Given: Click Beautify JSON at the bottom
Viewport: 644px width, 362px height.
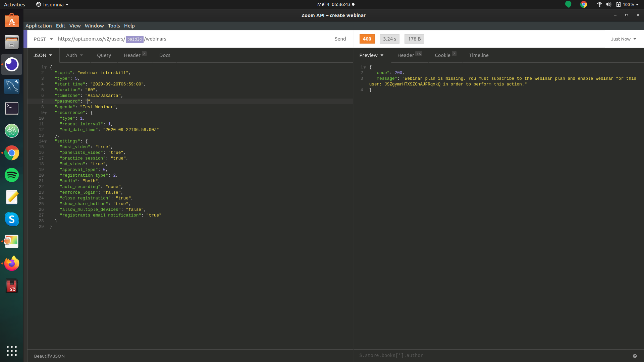Looking at the screenshot, I should coord(49,356).
